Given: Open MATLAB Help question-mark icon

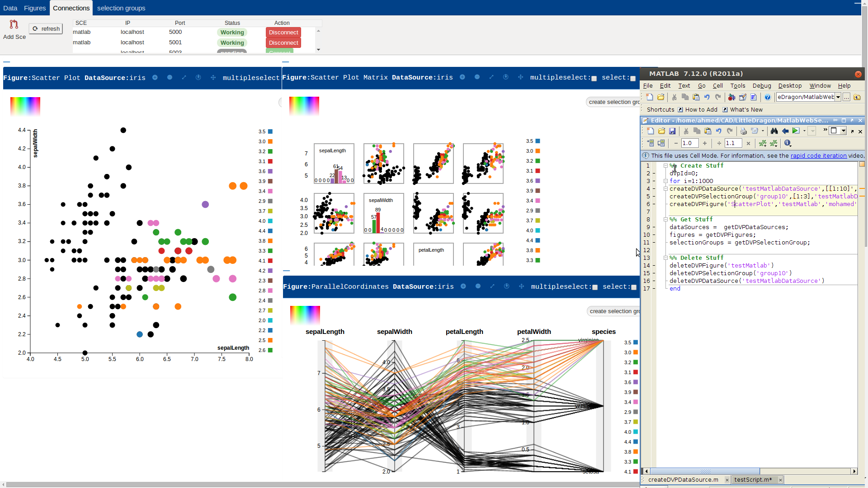Looking at the screenshot, I should 767,97.
